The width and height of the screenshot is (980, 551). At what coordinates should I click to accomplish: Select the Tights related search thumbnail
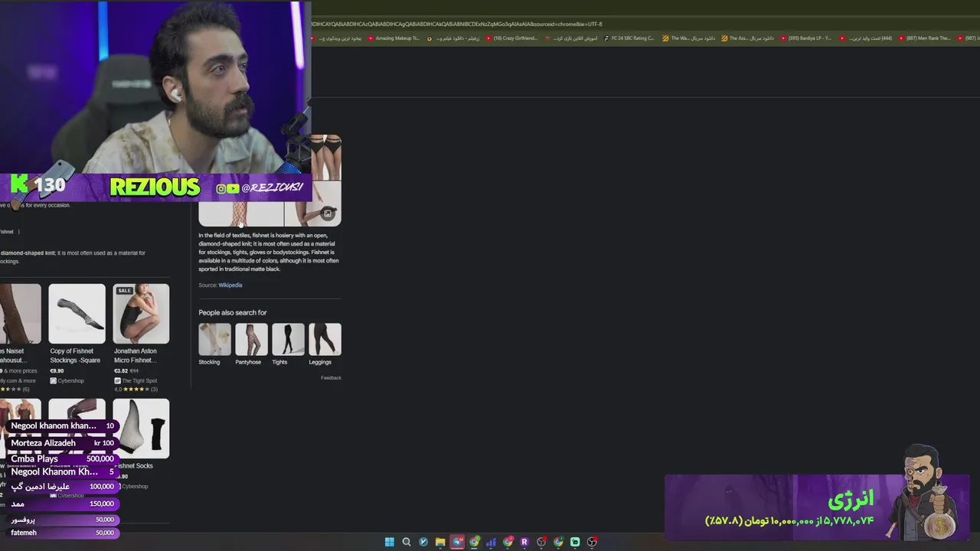point(288,339)
